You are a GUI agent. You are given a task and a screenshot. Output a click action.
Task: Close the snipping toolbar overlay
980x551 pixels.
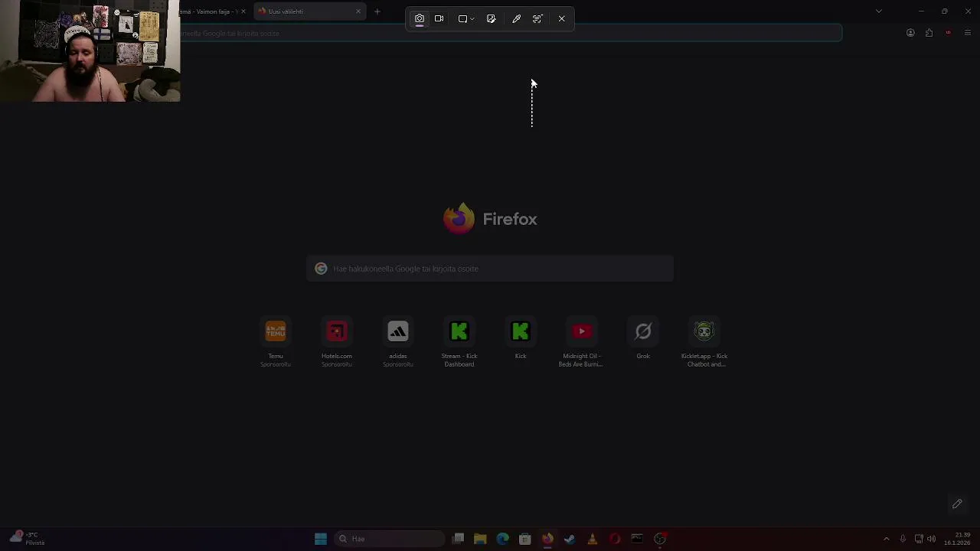(562, 18)
